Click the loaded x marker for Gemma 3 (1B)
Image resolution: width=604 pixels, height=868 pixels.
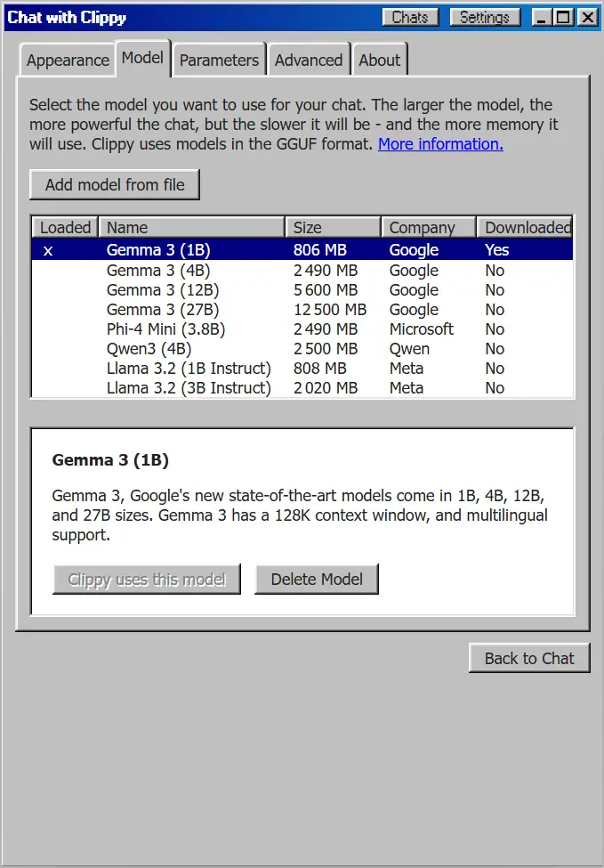(48, 251)
